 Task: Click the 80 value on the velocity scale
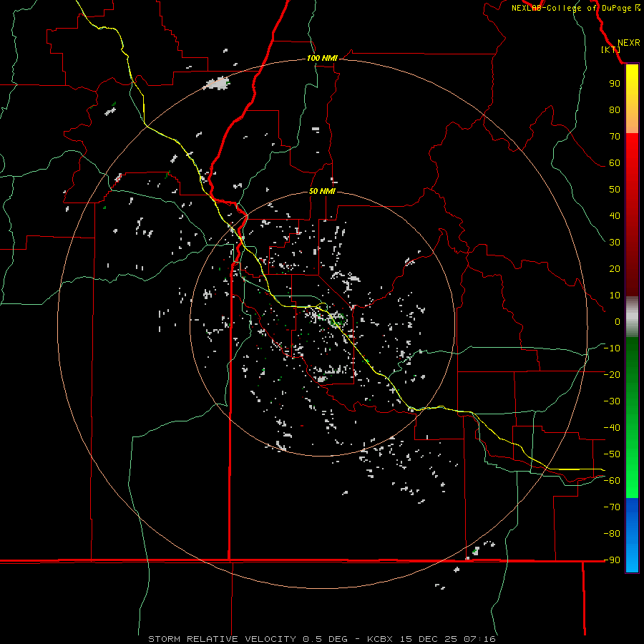(615, 109)
